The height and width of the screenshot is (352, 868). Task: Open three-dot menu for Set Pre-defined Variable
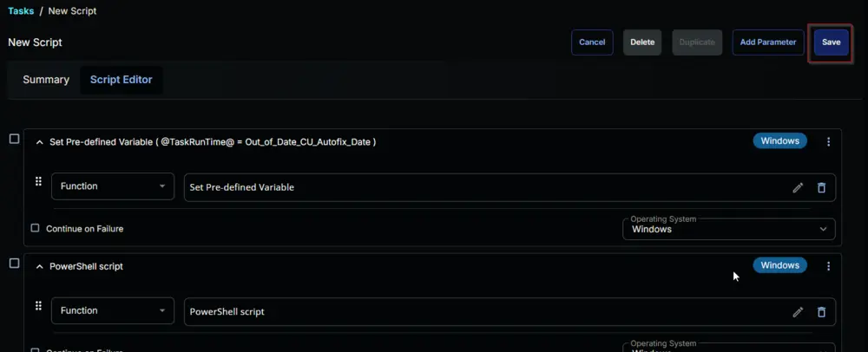pyautogui.click(x=828, y=142)
